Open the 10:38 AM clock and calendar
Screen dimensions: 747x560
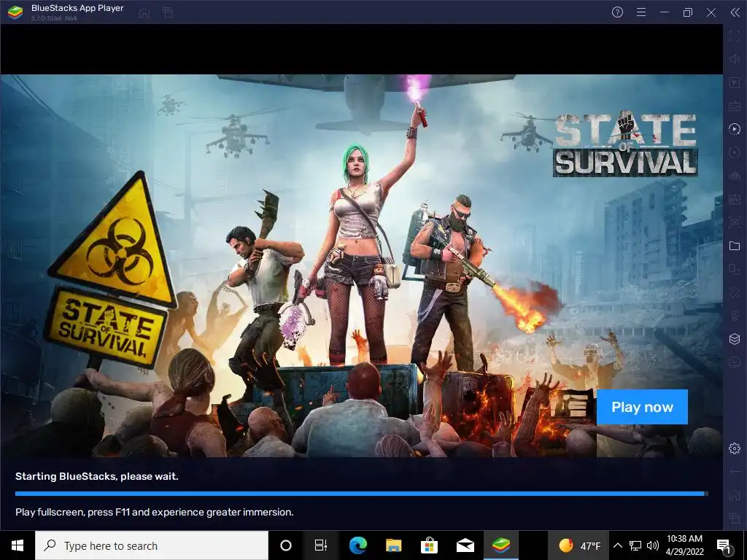point(684,545)
